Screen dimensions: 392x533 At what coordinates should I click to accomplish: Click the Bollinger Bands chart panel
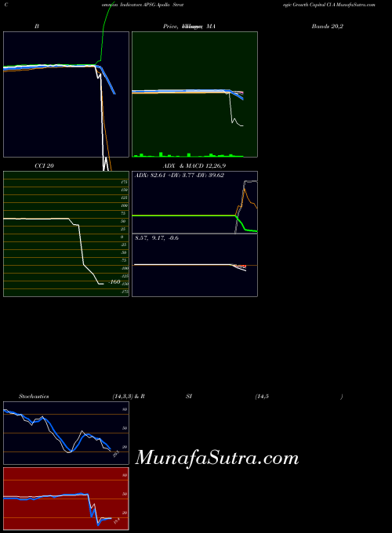tap(67, 95)
